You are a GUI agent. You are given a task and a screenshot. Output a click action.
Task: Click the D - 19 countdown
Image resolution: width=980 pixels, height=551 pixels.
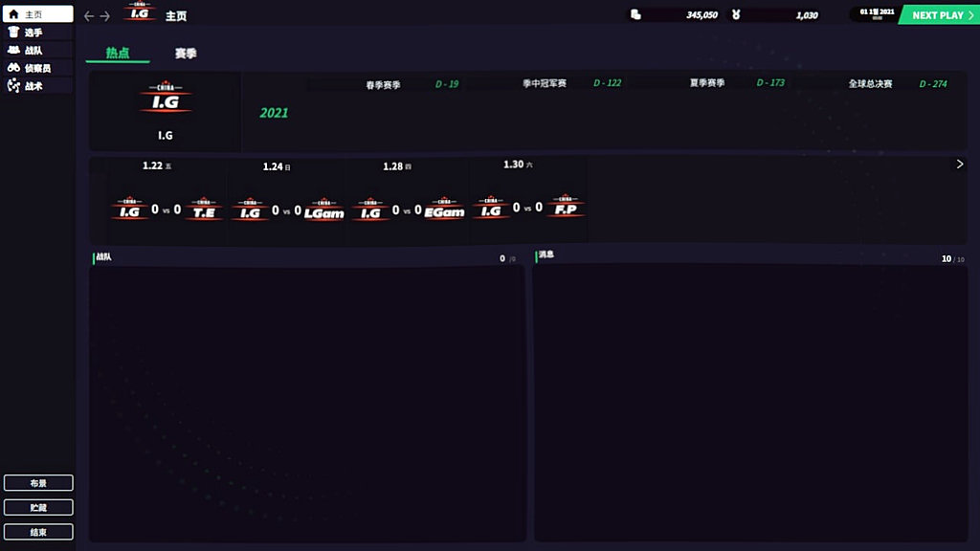click(x=447, y=84)
